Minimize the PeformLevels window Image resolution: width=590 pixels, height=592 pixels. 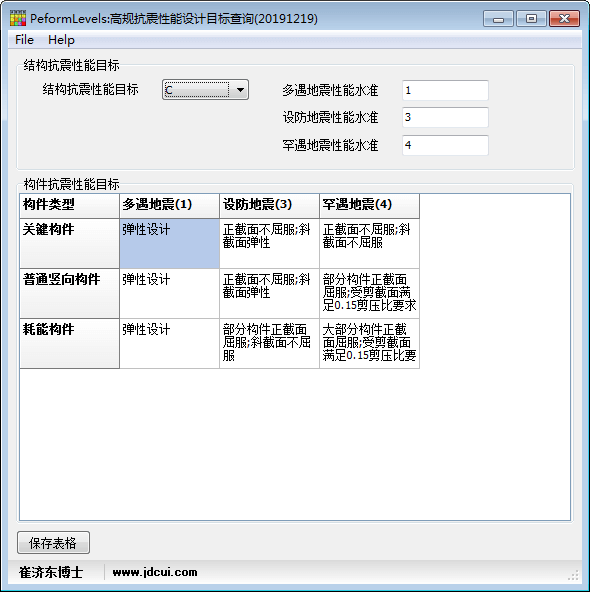pos(498,18)
